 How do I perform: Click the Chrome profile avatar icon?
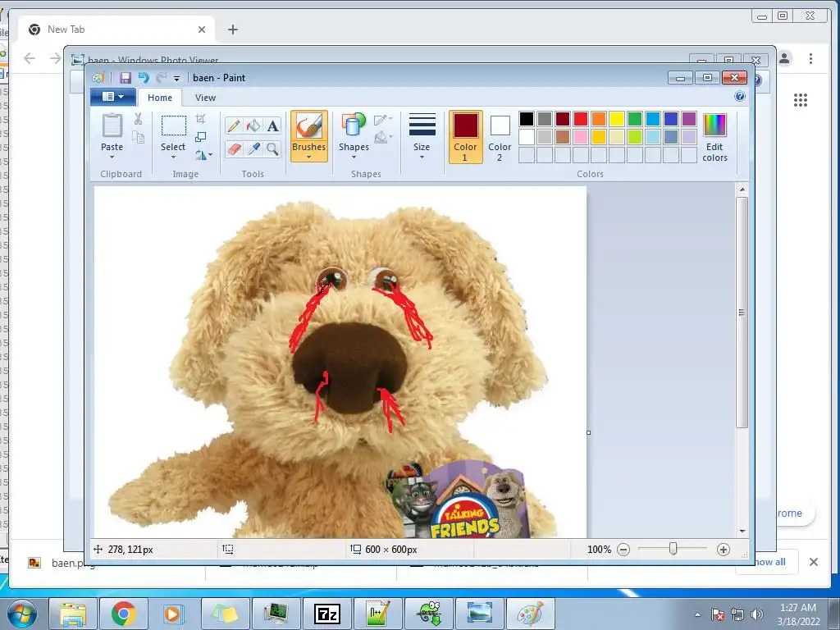click(785, 58)
